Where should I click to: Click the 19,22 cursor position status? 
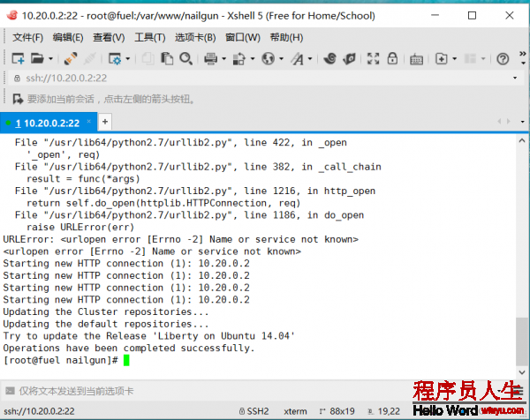coord(384,411)
